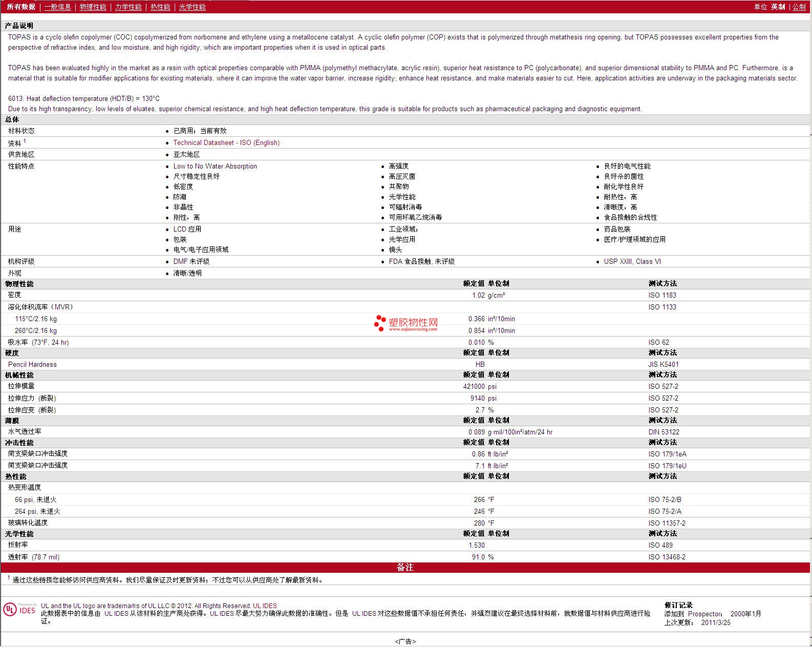Click the DMF 未评级 rating link
The width and height of the screenshot is (812, 647).
point(191,261)
